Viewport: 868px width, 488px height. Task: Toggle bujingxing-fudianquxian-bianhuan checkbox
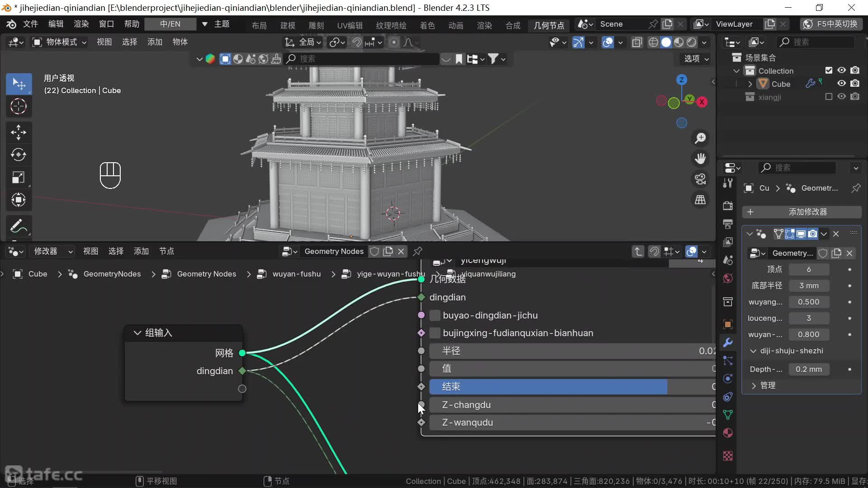(x=435, y=333)
